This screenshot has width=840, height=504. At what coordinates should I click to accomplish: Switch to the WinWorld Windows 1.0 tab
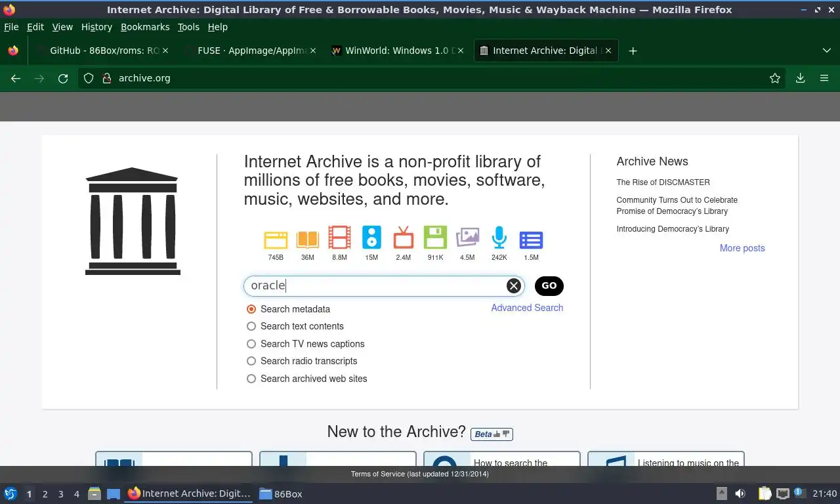pos(398,51)
